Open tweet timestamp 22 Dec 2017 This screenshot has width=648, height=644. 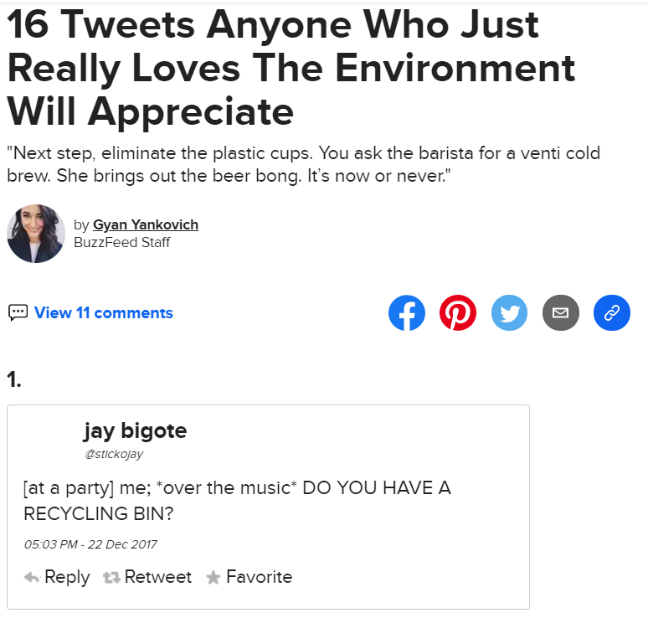(90, 544)
